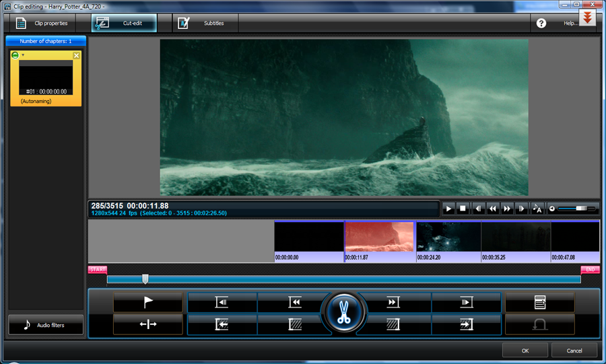The image size is (606, 364).
Task: Open the Audio filters button
Action: click(x=46, y=325)
